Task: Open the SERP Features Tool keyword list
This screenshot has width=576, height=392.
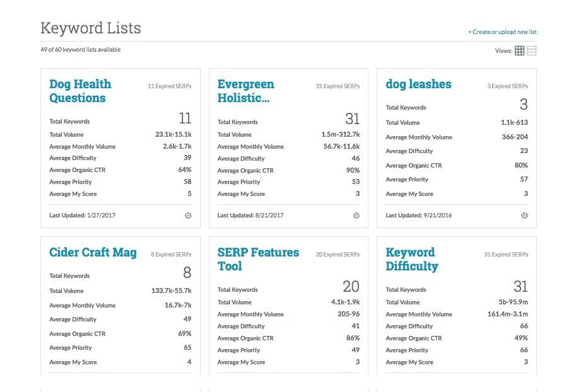Action: (259, 258)
